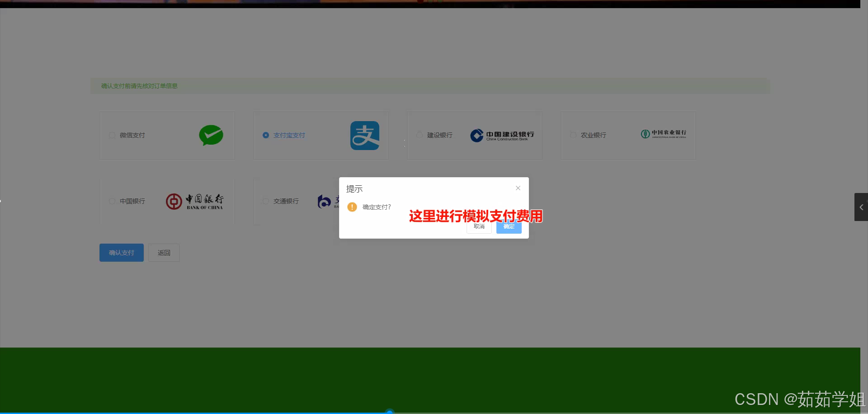The image size is (868, 414).
Task: Click the Bank of China logo
Action: (x=194, y=202)
